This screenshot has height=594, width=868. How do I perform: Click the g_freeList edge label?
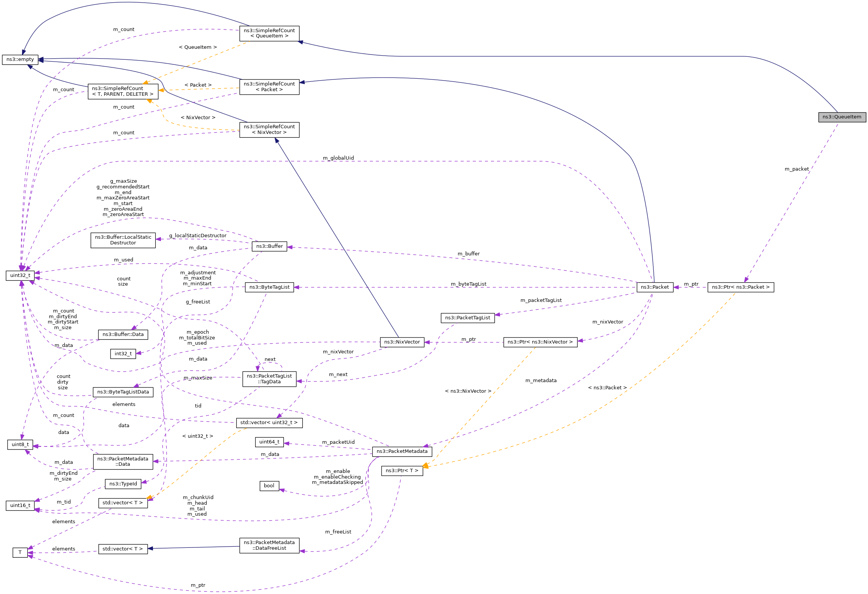tap(198, 302)
